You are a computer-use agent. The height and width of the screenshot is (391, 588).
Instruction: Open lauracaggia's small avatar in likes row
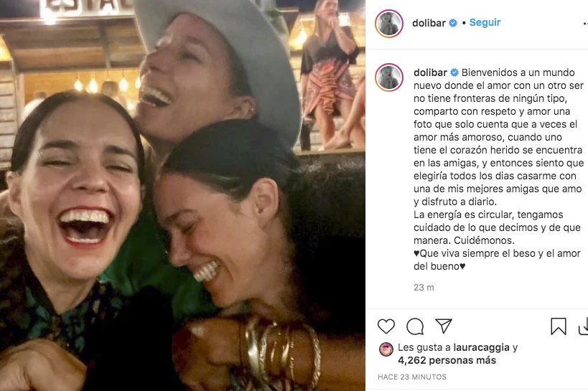[x=386, y=349]
